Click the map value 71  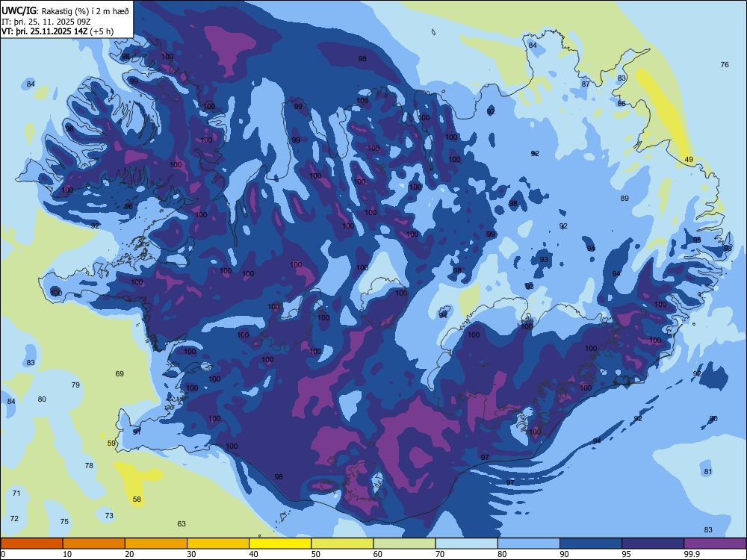click(x=16, y=493)
